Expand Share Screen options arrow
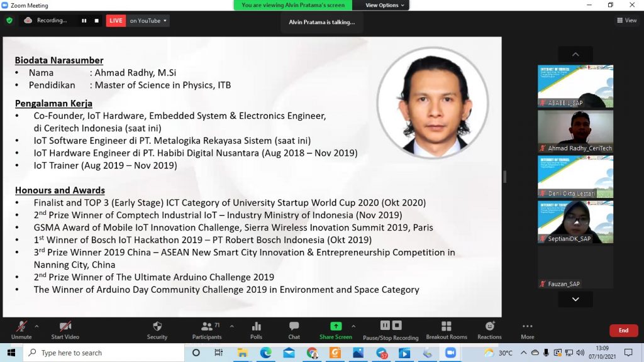Screen dimensions: 644x362 [x=353, y=326]
